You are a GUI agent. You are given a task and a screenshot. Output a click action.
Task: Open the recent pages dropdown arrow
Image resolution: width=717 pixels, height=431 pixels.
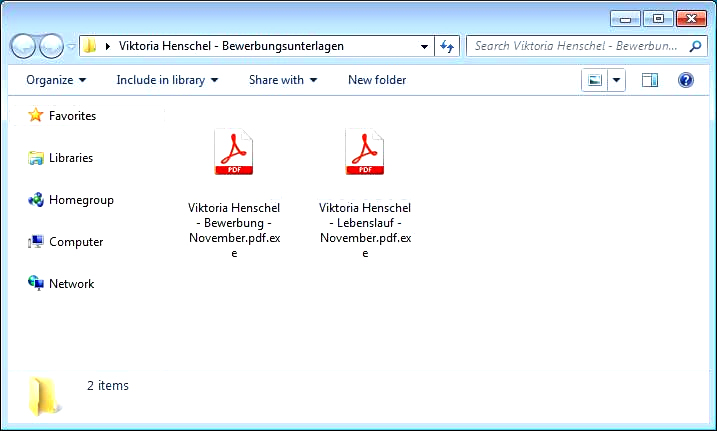71,47
